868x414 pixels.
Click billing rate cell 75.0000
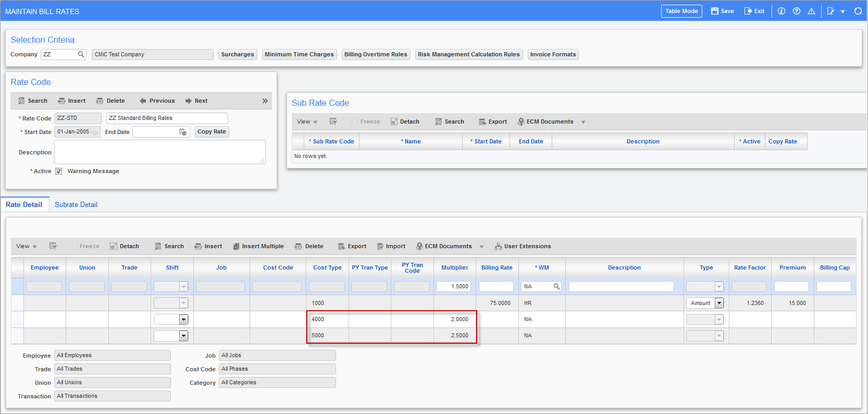click(497, 303)
